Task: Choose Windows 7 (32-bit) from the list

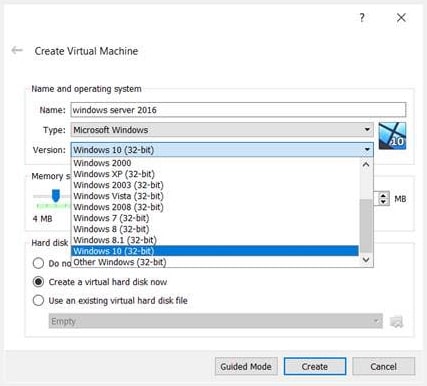Action: coord(111,218)
